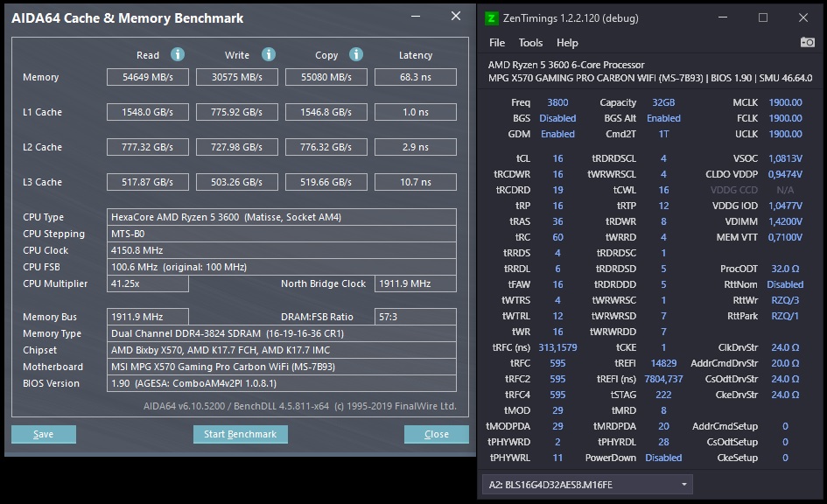Click the AMD Ryzen 5 3600 processor title text
The width and height of the screenshot is (827, 504).
click(x=566, y=65)
